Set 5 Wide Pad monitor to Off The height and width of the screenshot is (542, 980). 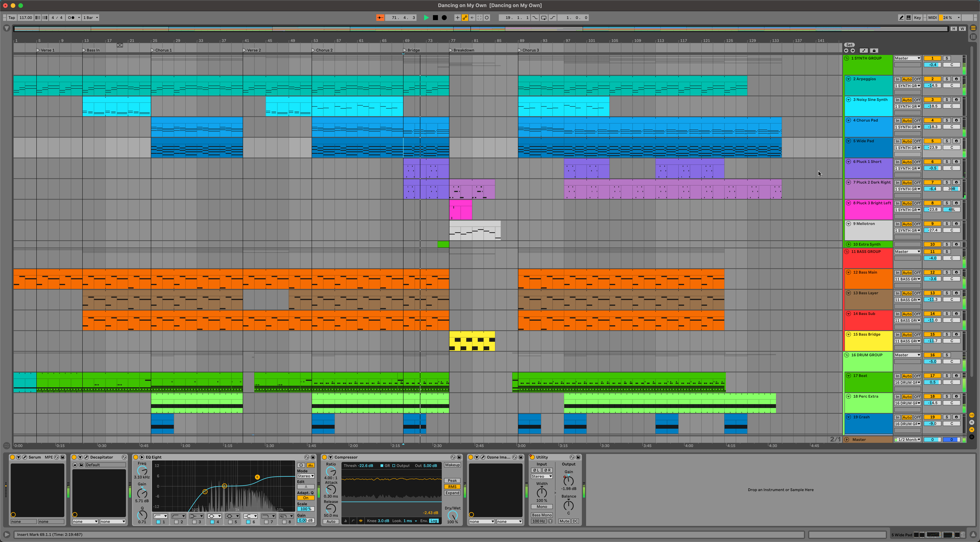tap(917, 142)
